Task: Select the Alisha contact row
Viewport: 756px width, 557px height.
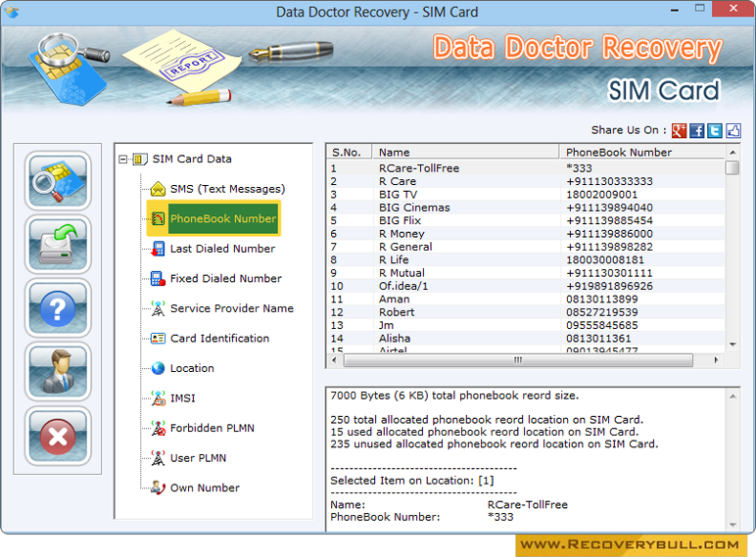Action: pyautogui.click(x=526, y=339)
